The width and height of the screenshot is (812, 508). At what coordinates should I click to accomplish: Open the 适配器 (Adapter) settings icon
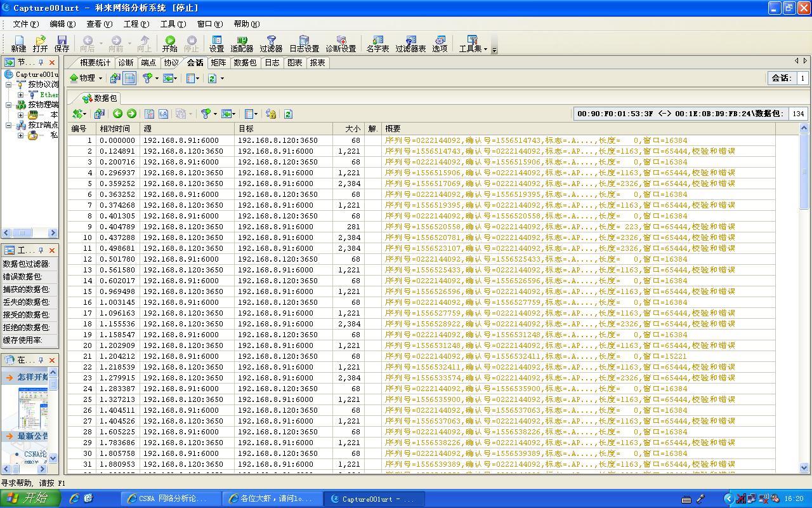242,43
